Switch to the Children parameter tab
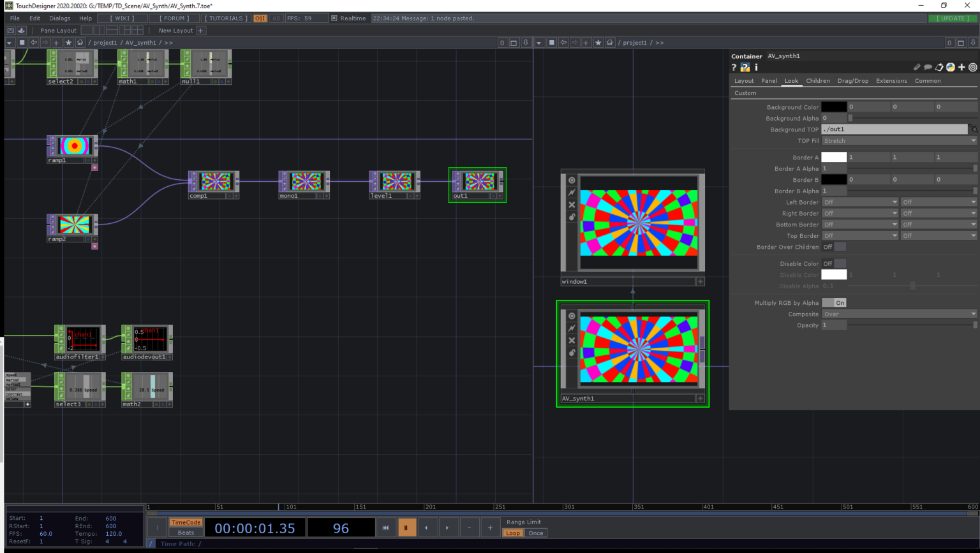Image resolution: width=980 pixels, height=553 pixels. pos(817,81)
